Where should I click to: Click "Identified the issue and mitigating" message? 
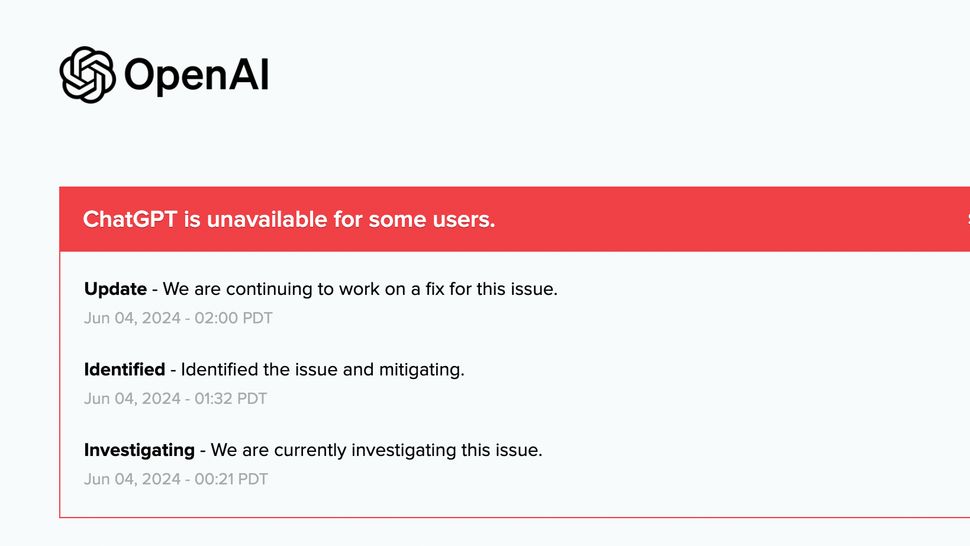tap(322, 369)
